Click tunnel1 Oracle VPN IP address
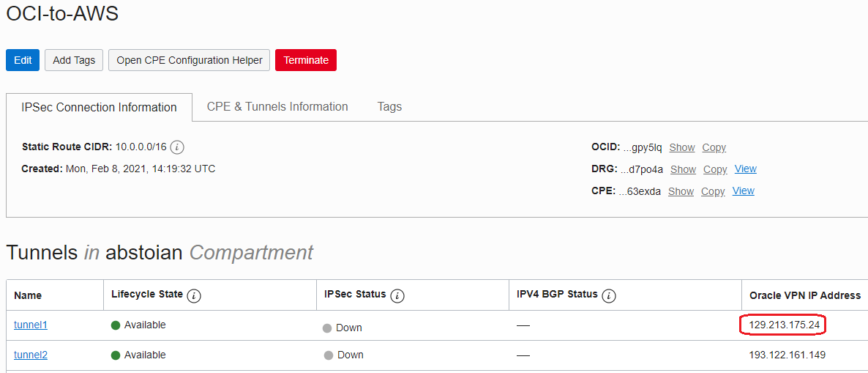Image resolution: width=868 pixels, height=373 pixels. 784,325
